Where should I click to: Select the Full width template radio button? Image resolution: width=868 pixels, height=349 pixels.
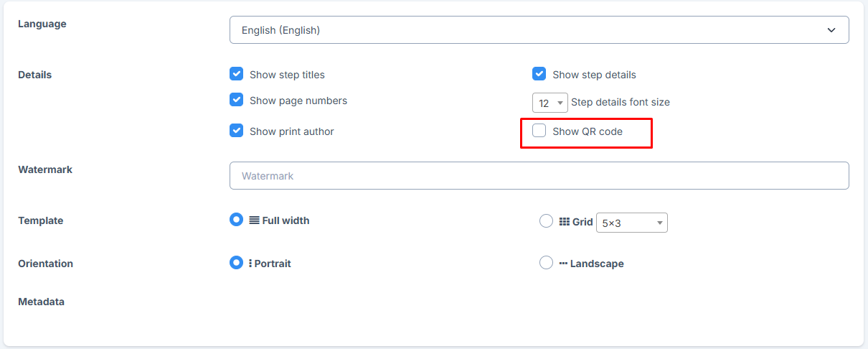point(237,220)
